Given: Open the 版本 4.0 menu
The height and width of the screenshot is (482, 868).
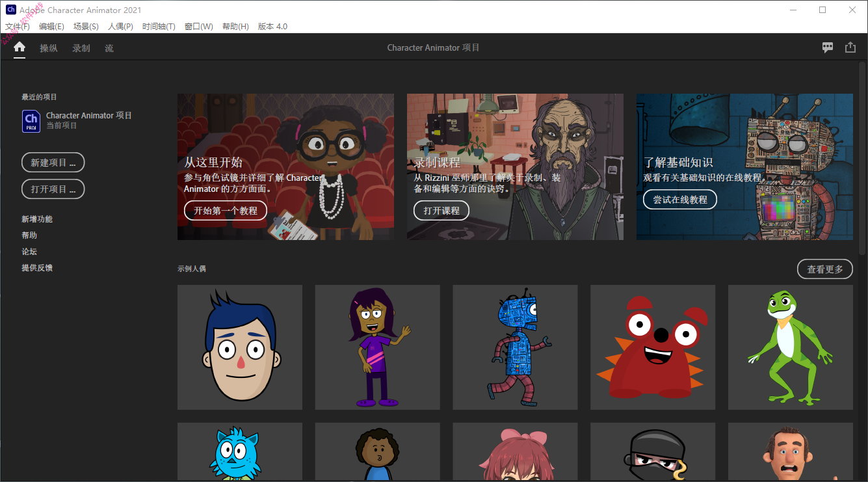Looking at the screenshot, I should (272, 27).
